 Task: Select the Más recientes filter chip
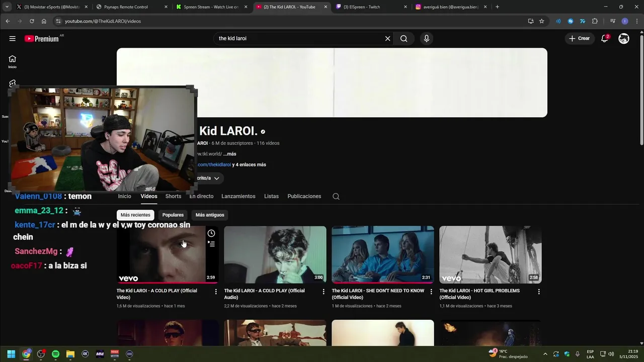(135, 215)
